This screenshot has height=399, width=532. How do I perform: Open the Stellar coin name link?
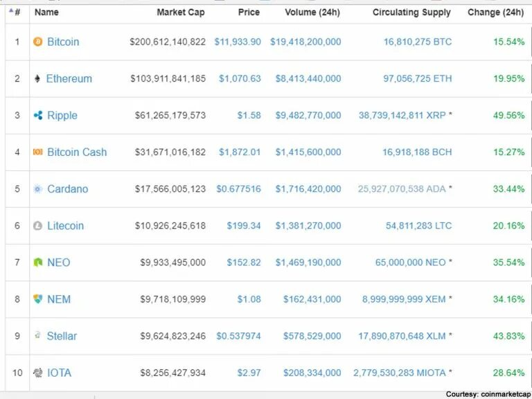(62, 336)
